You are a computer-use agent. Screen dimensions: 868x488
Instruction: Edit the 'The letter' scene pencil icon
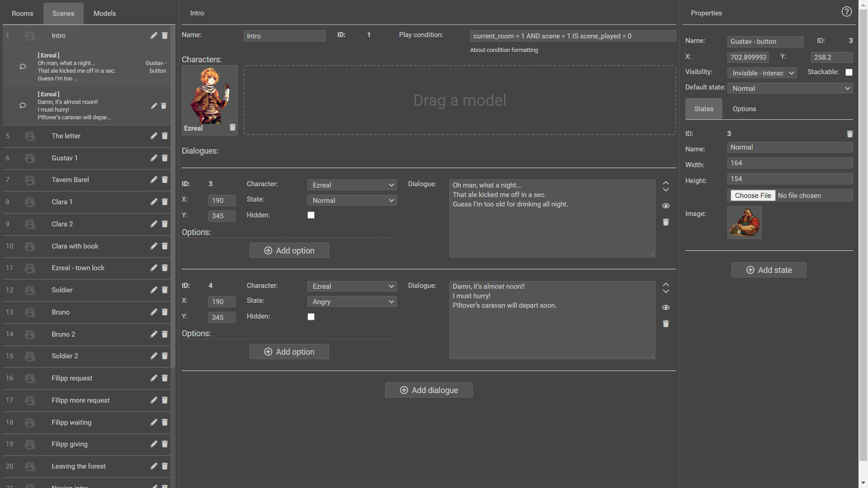[x=154, y=136]
